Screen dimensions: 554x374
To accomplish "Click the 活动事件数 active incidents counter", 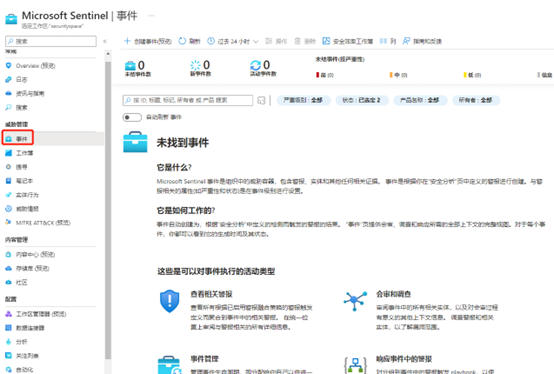I will pyautogui.click(x=263, y=69).
